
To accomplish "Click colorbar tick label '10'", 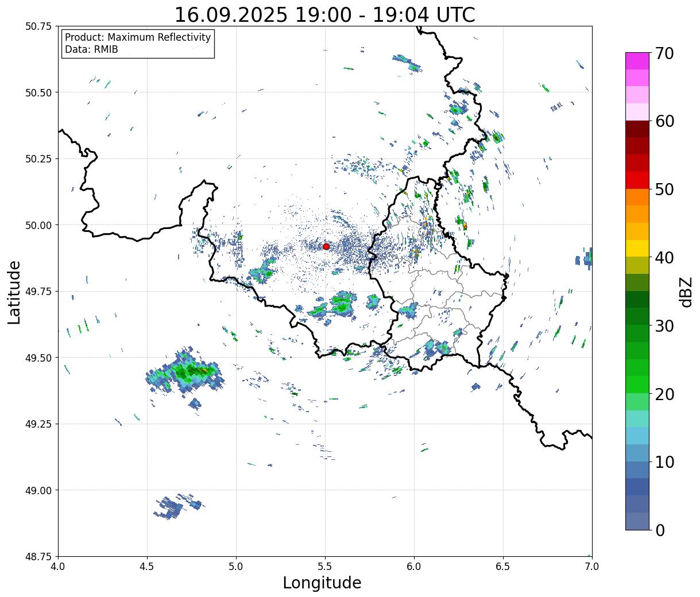I will click(x=664, y=462).
